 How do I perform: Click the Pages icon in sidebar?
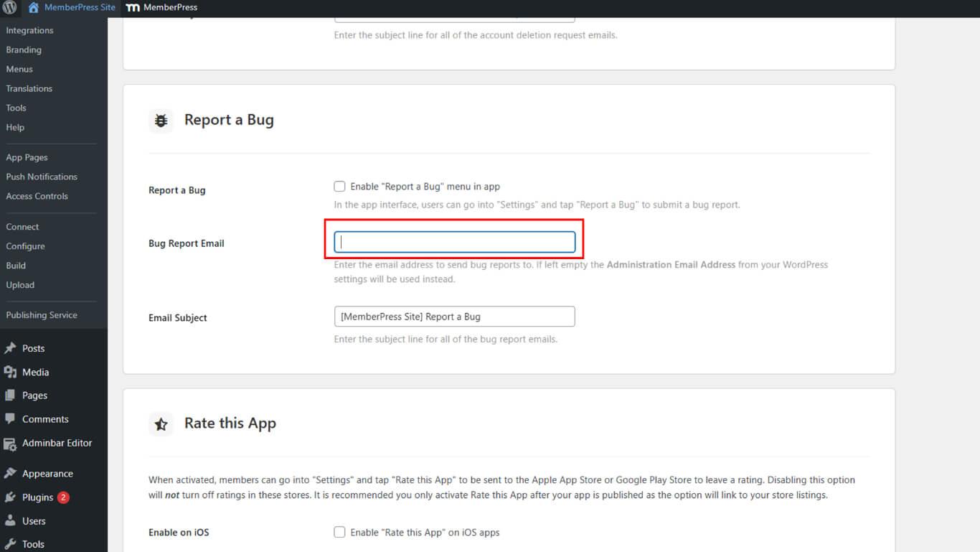pyautogui.click(x=10, y=396)
